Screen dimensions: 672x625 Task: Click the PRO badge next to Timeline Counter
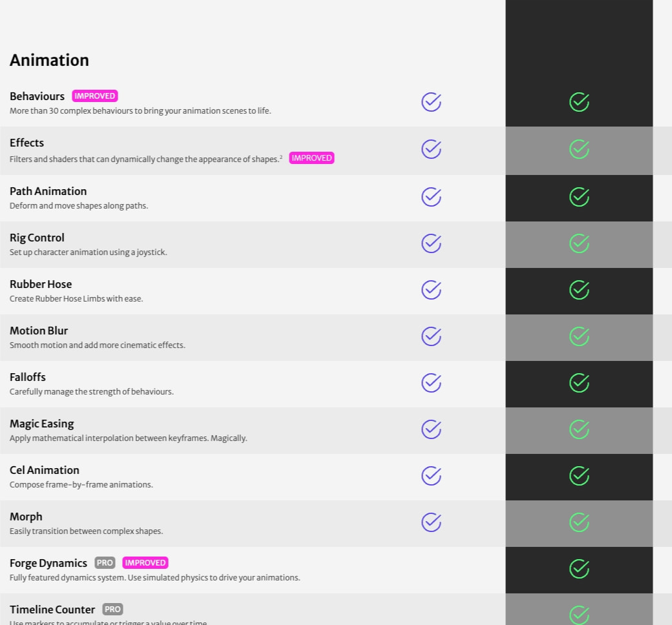tap(112, 609)
